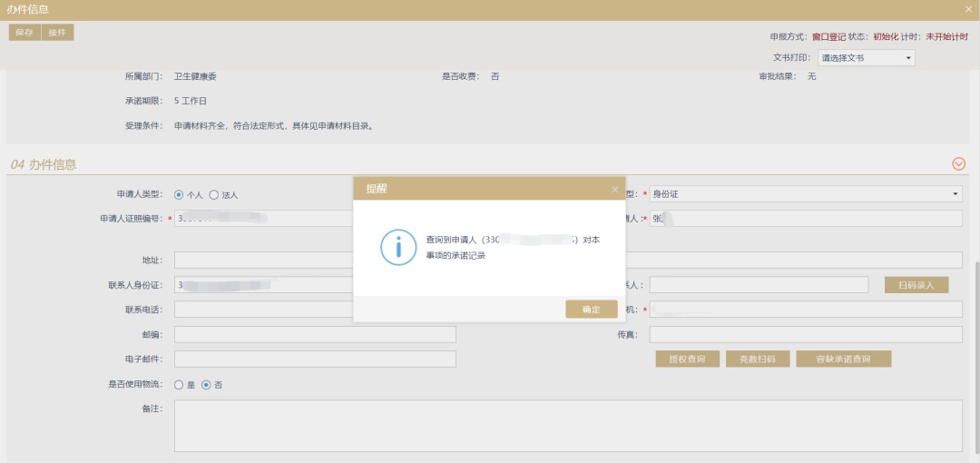Click the 保存 button in toolbar
The height and width of the screenshot is (463, 980).
[x=24, y=32]
